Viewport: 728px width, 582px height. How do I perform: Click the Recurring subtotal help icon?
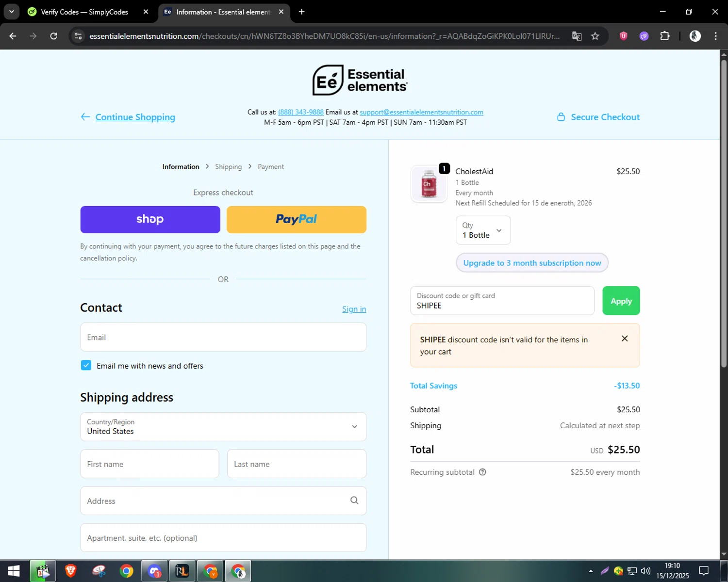tap(482, 472)
